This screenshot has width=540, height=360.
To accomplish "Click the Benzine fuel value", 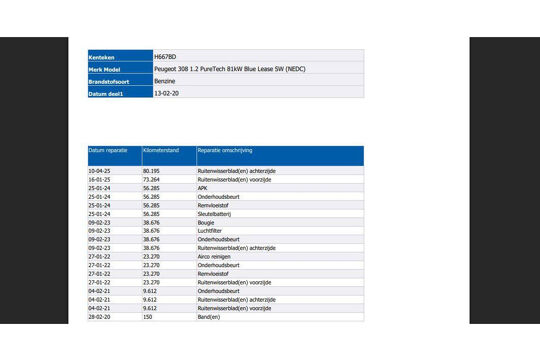I will [x=165, y=81].
